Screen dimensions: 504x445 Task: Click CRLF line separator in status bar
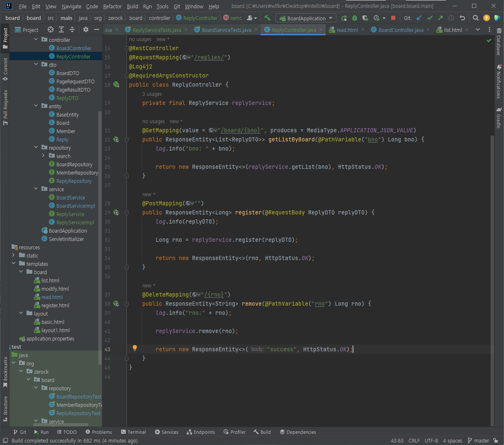(x=414, y=440)
